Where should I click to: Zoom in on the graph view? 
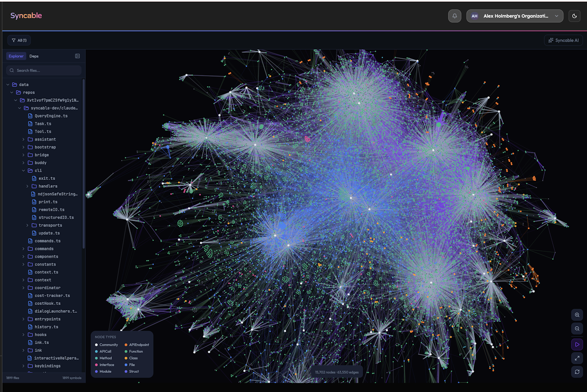click(577, 315)
